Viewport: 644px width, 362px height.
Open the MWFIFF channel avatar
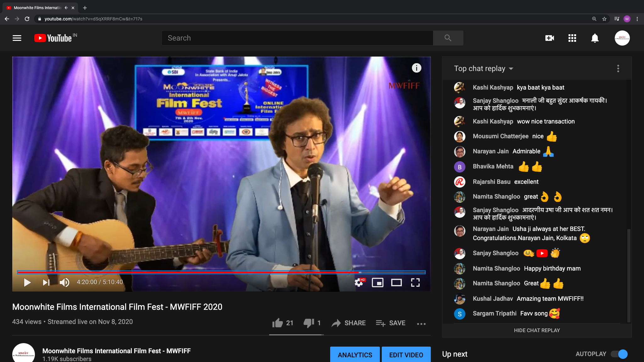pos(24,353)
